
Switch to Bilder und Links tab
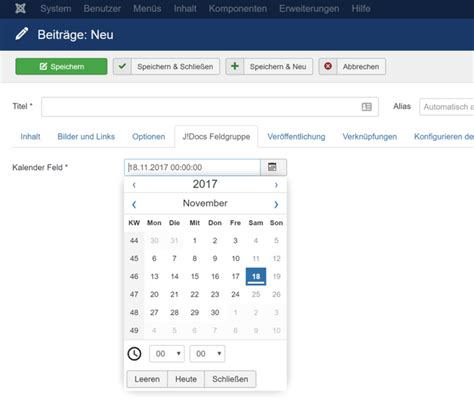[86, 136]
